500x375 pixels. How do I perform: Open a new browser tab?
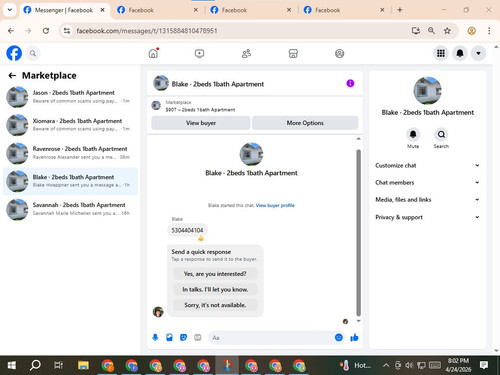tap(400, 10)
